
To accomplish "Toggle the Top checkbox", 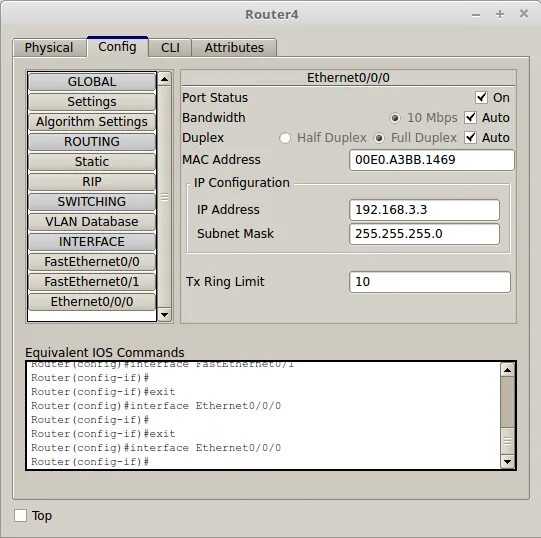I will point(20,516).
